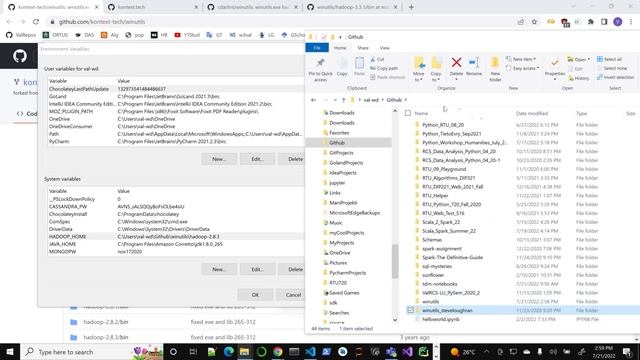Switch to the Home ribbon tab

click(x=340, y=48)
